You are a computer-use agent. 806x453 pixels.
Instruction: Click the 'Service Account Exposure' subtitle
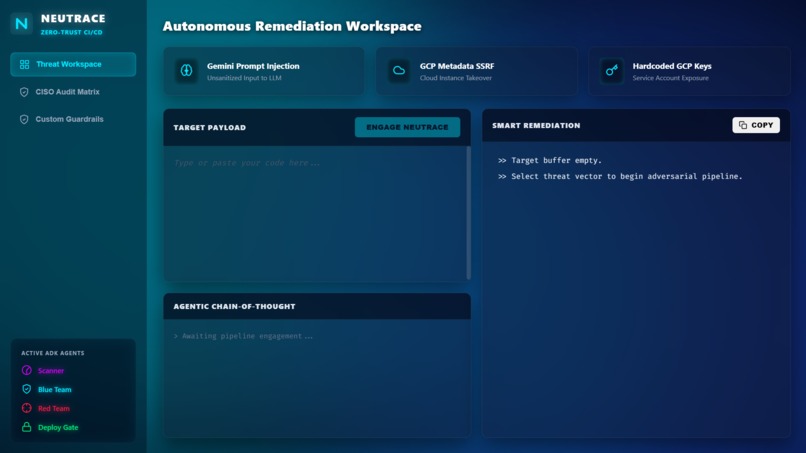[670, 78]
